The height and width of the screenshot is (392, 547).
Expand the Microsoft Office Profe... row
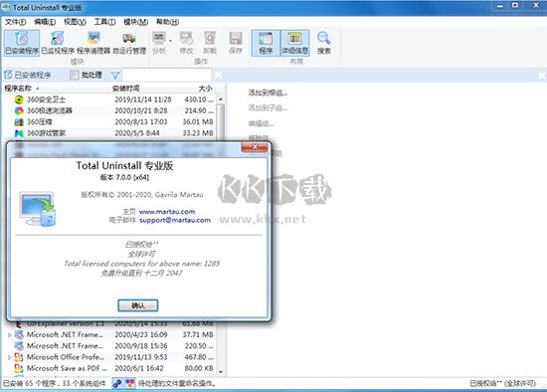[9, 357]
